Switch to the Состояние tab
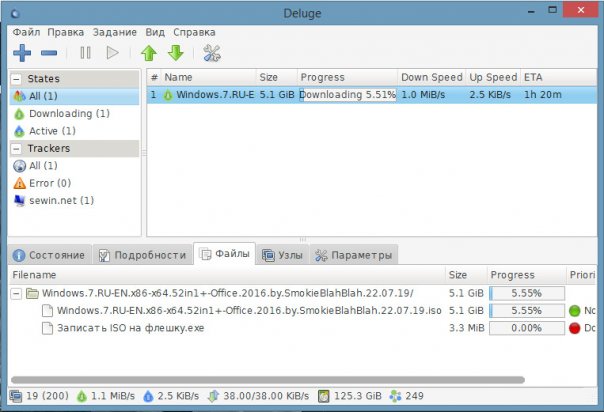This screenshot has height=412, width=604. pos(49,255)
